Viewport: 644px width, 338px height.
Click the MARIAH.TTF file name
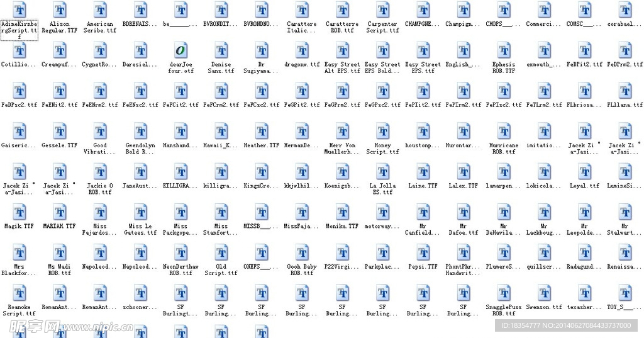point(60,226)
